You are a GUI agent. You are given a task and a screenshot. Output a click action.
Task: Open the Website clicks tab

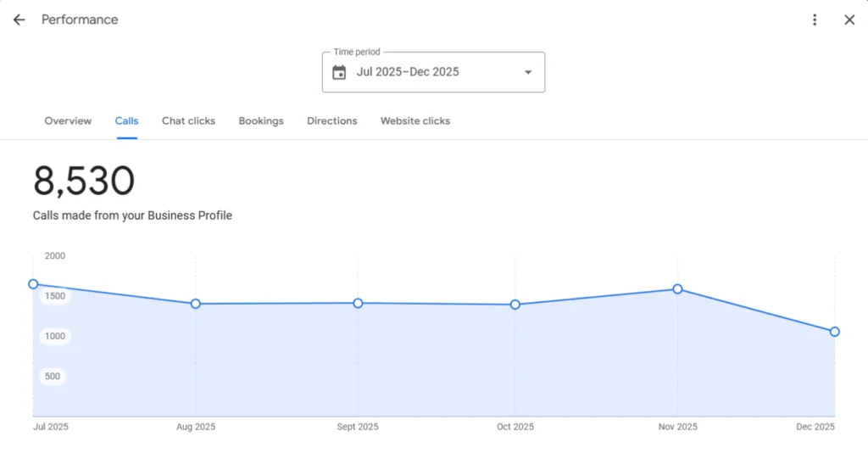pos(415,121)
